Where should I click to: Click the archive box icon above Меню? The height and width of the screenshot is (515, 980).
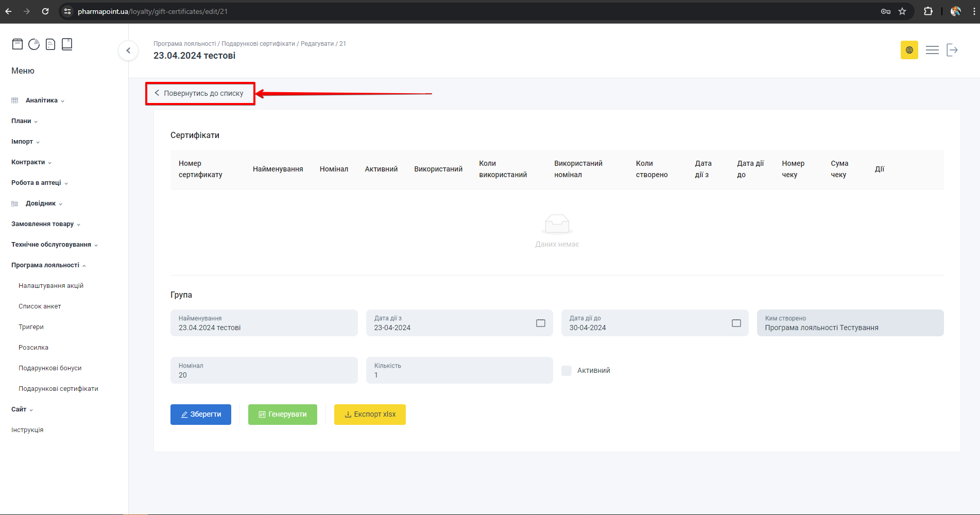18,44
